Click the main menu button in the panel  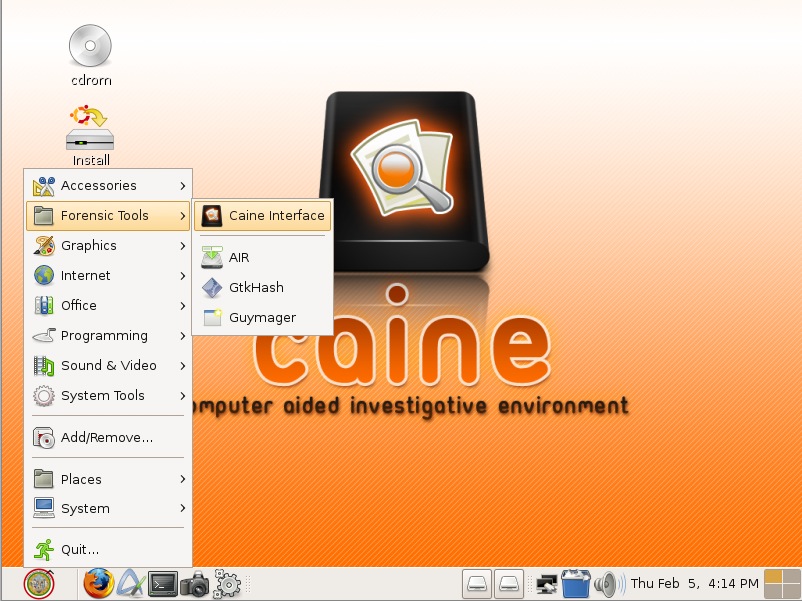pos(39,584)
